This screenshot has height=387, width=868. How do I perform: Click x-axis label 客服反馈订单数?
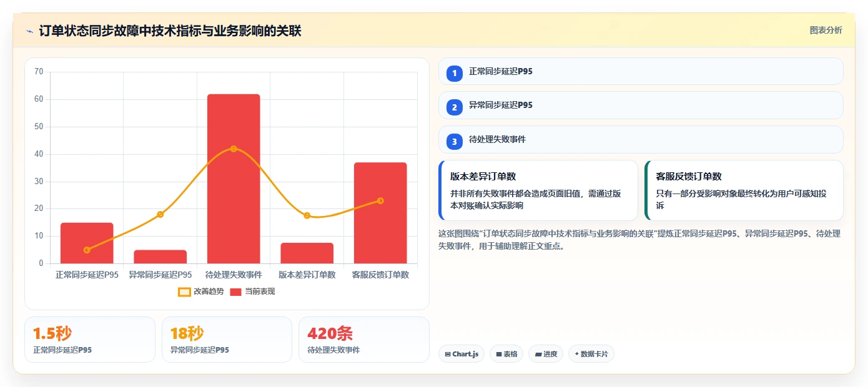[380, 275]
